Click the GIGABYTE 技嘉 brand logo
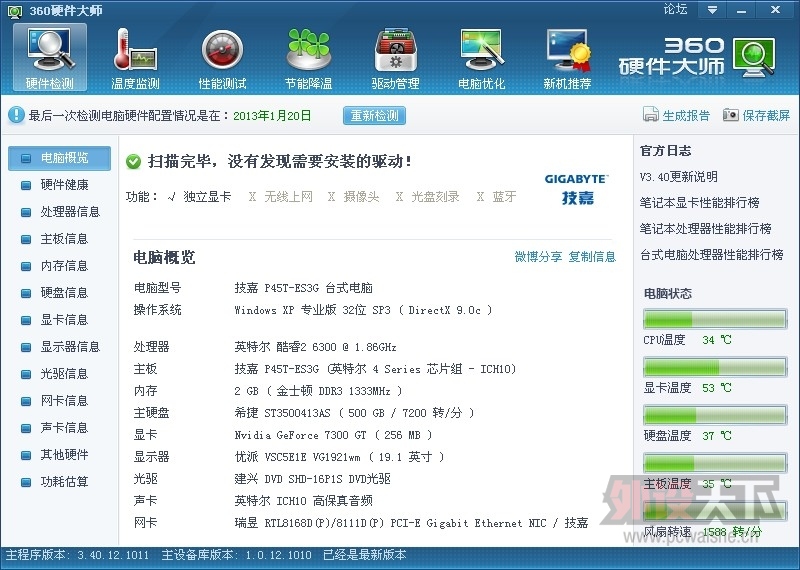This screenshot has height=570, width=800. [x=577, y=189]
